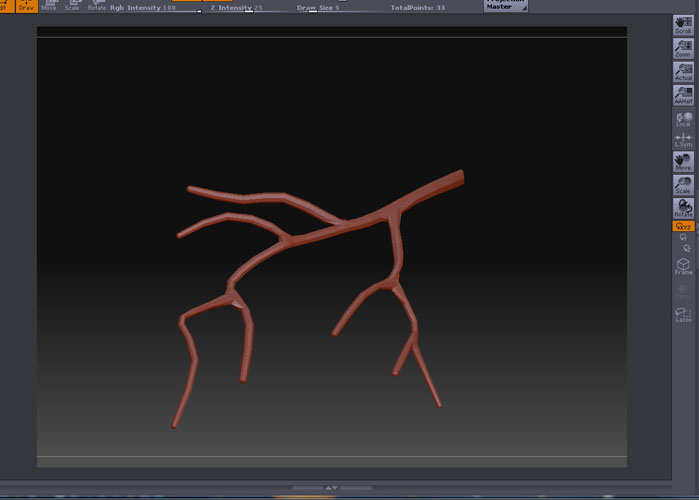The width and height of the screenshot is (699, 500).
Task: Enable the Lasso selection mode
Action: click(683, 314)
